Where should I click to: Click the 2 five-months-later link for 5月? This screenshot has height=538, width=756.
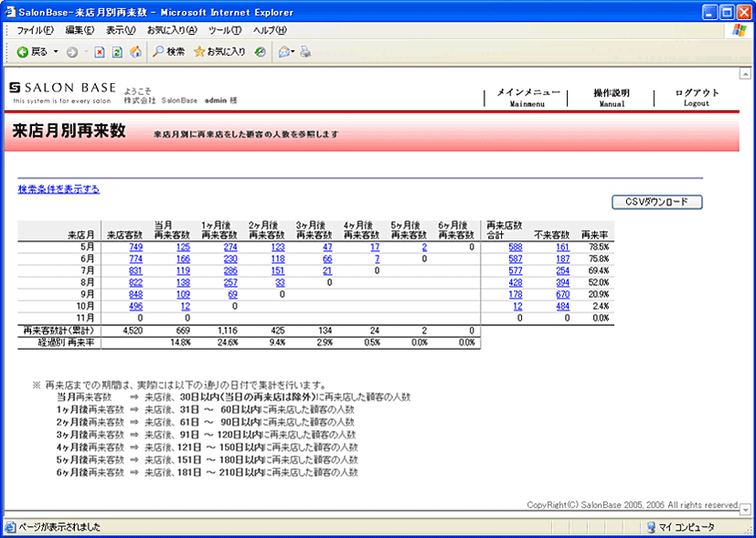[424, 248]
